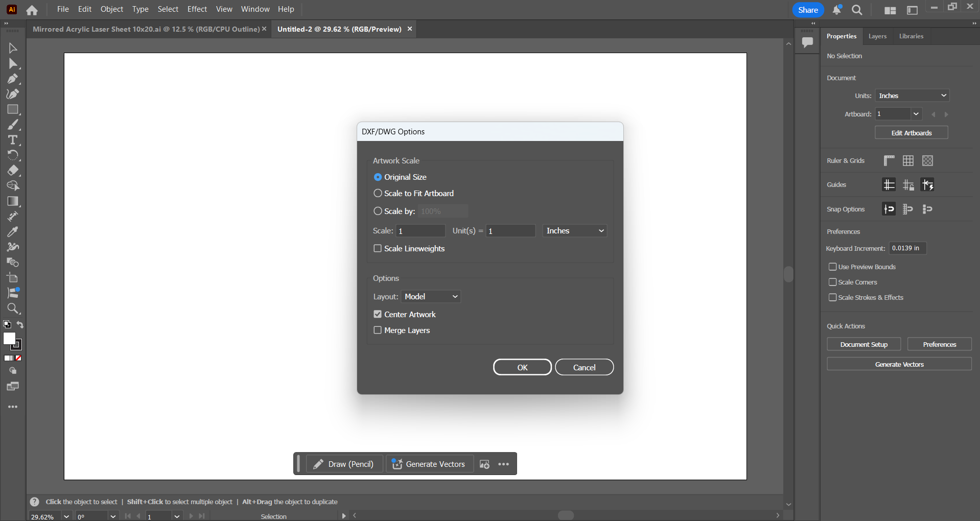Click the Scale value input field

pos(421,231)
